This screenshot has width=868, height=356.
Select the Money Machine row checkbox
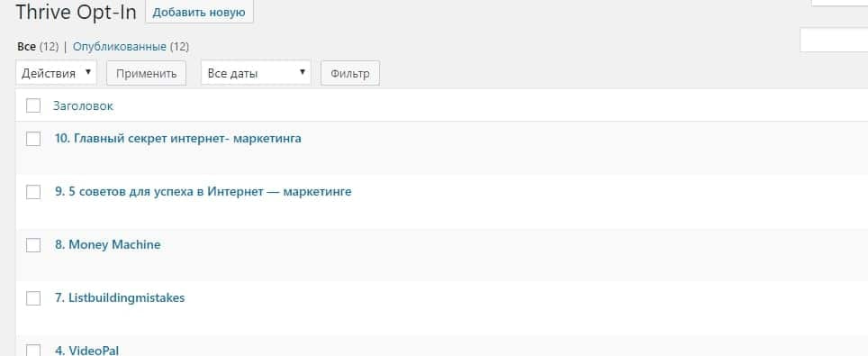click(33, 245)
